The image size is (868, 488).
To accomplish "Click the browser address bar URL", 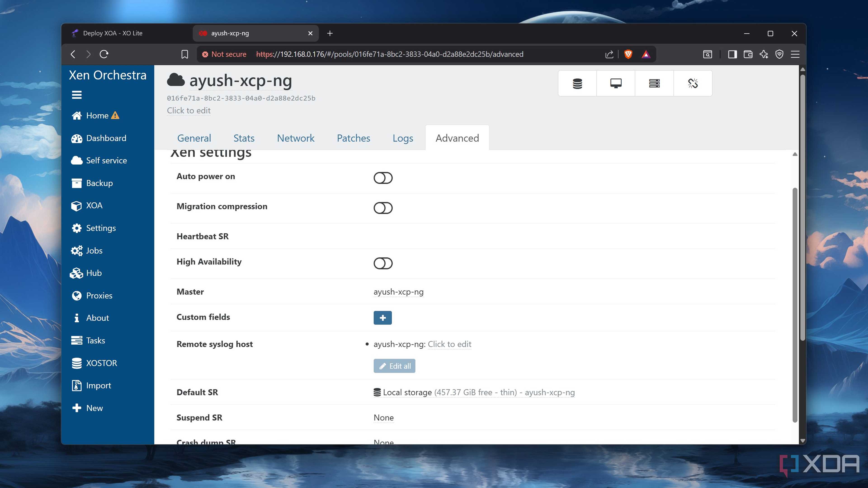I will pyautogui.click(x=389, y=54).
